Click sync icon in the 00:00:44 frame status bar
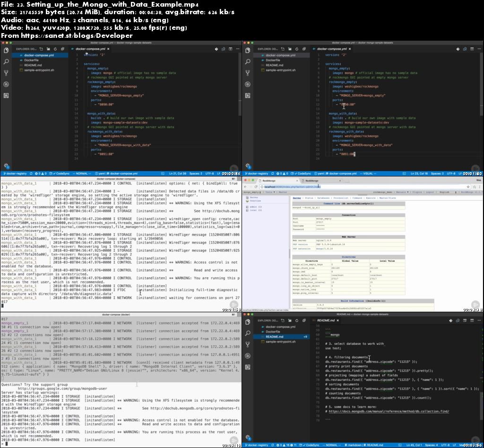Image resolution: width=484 pixels, height=448 pixels. tap(31, 174)
